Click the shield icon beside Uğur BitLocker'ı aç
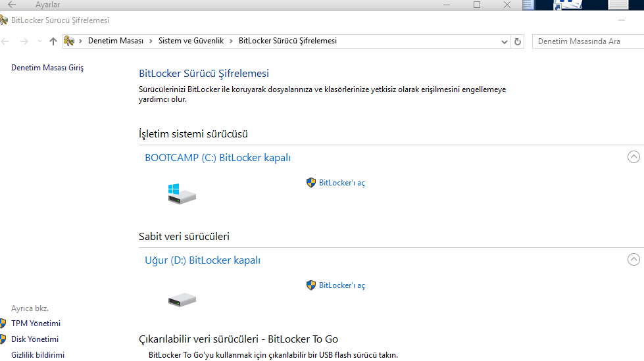Screen dimensions: 644x361 pos(311,285)
